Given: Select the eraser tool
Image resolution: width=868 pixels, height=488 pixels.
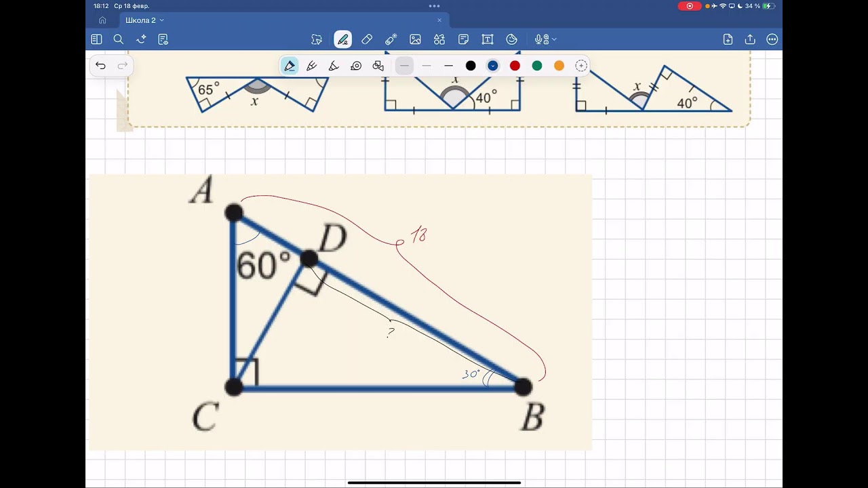Looking at the screenshot, I should [367, 39].
